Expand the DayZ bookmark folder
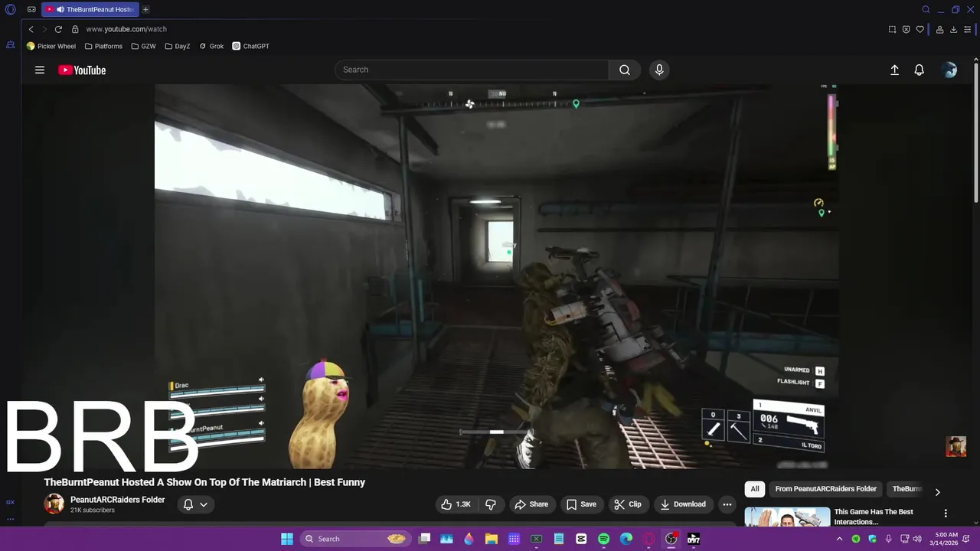This screenshot has height=551, width=980. click(177, 46)
